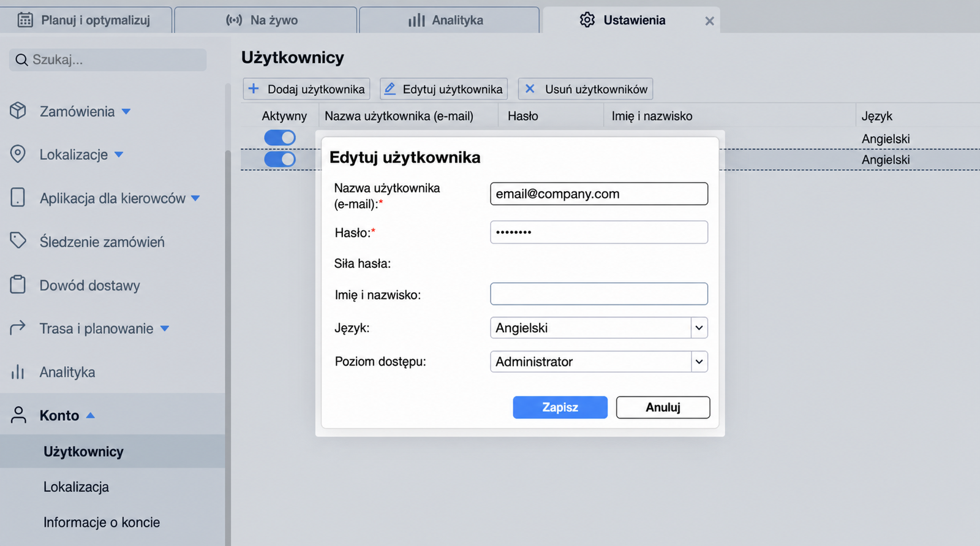Click the live broadcast icon on Na żywo tab
This screenshot has width=980, height=546.
click(x=234, y=20)
